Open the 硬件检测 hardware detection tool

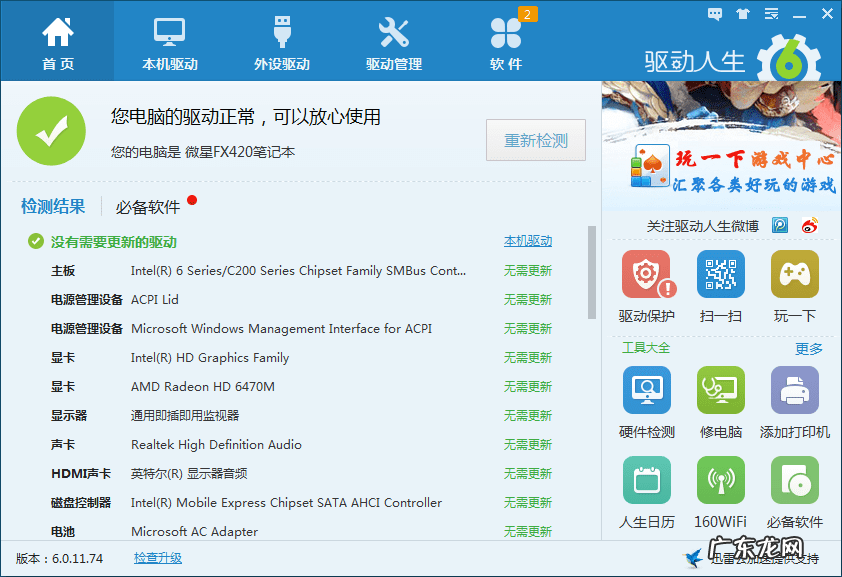[647, 390]
